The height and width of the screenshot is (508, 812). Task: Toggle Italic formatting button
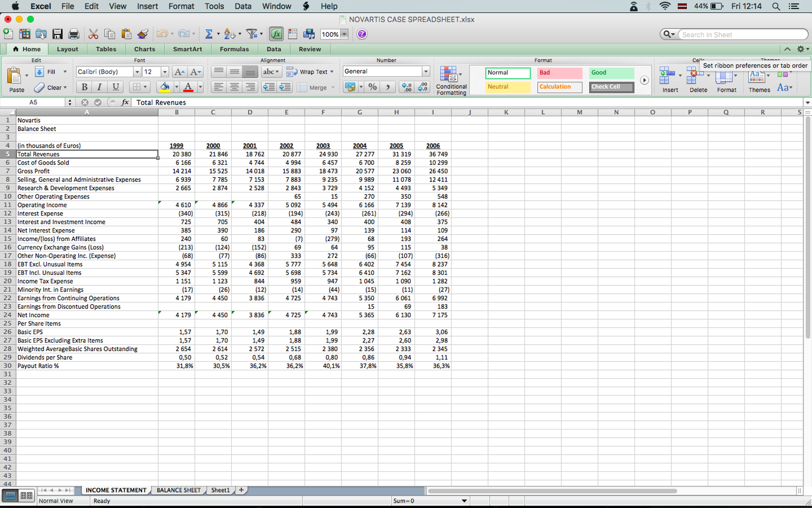[99, 87]
